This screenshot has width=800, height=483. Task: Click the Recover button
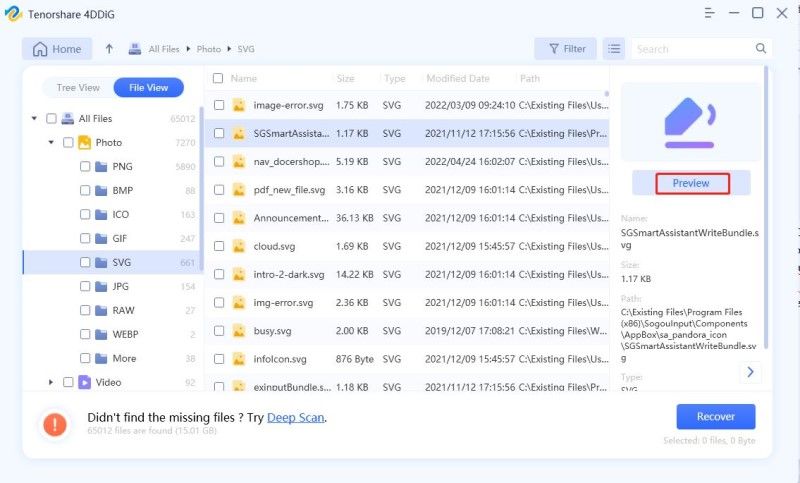[x=716, y=417]
